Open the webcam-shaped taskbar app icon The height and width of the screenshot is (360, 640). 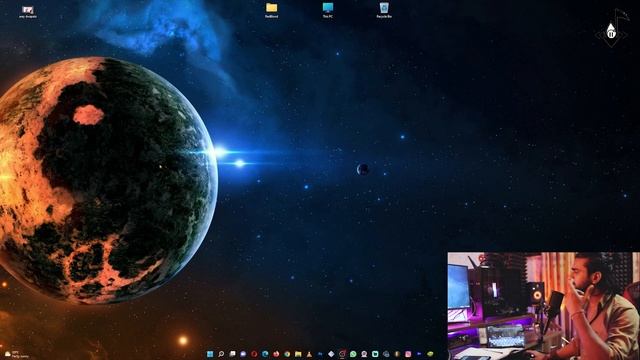(364, 354)
